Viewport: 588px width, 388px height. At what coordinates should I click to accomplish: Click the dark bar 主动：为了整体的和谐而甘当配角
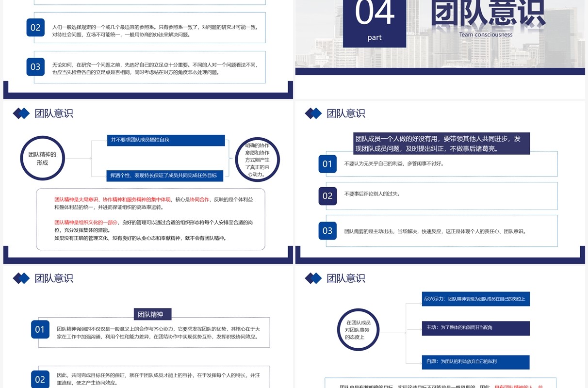[475, 328]
